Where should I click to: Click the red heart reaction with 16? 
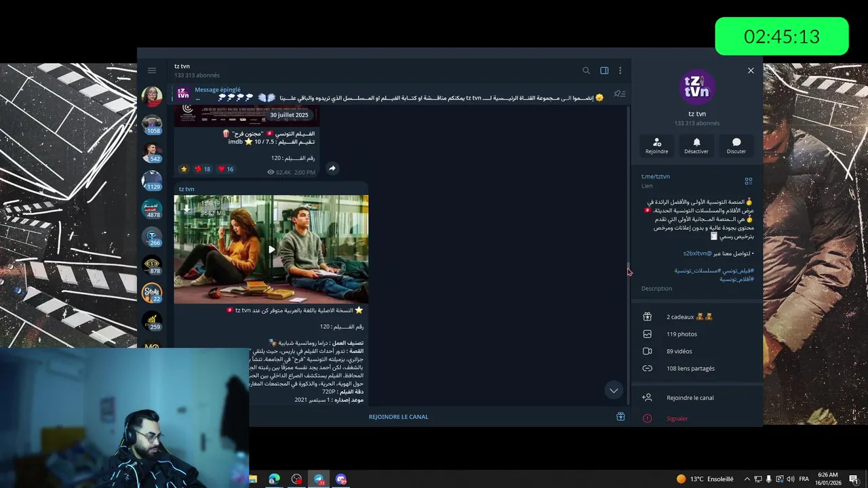[226, 169]
